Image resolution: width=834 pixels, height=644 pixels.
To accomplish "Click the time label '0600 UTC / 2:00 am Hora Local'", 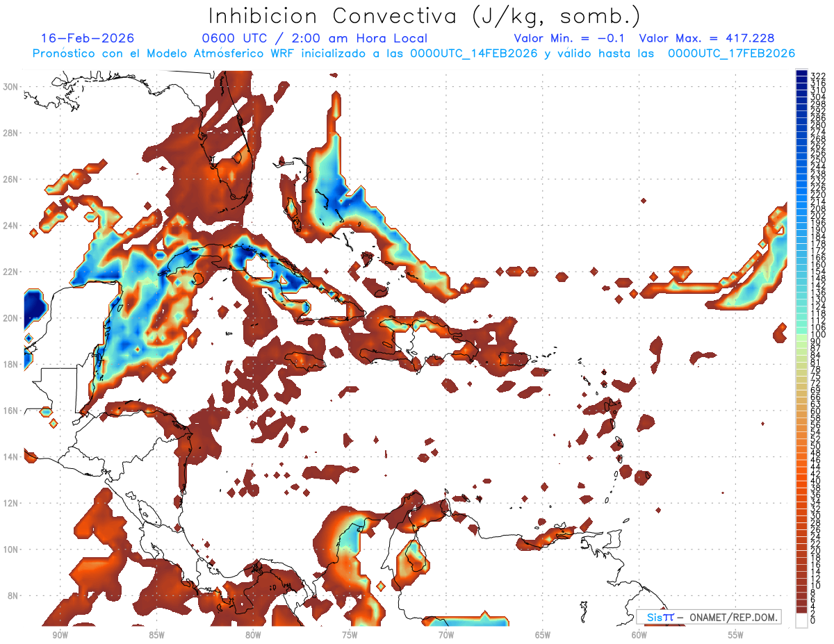I will click(x=315, y=39).
